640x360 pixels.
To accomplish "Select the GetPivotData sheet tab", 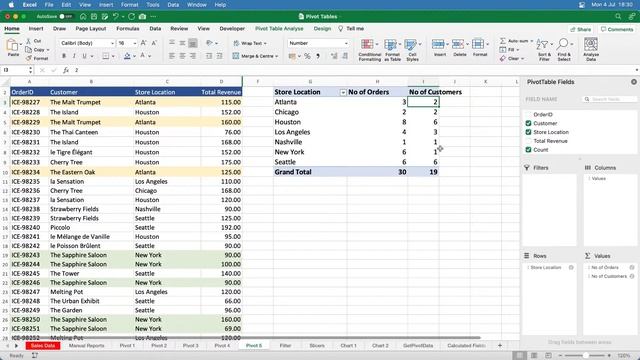I will click(418, 345).
